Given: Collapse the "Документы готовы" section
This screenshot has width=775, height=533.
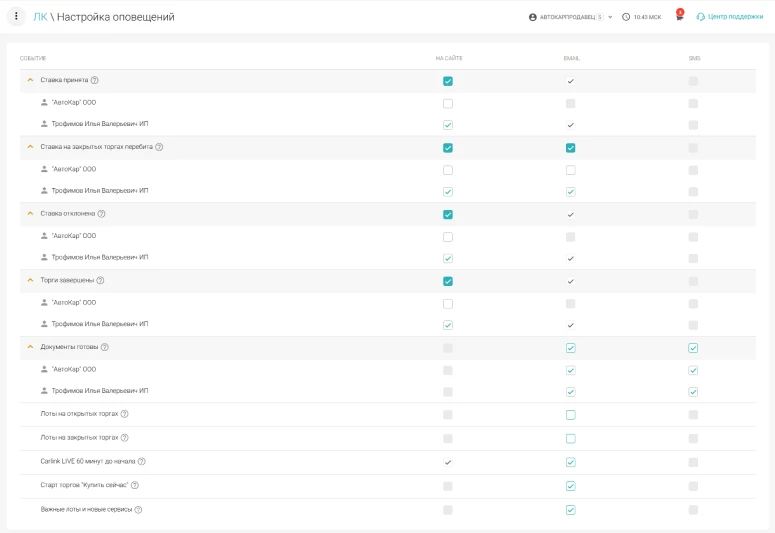Looking at the screenshot, I should 30,347.
